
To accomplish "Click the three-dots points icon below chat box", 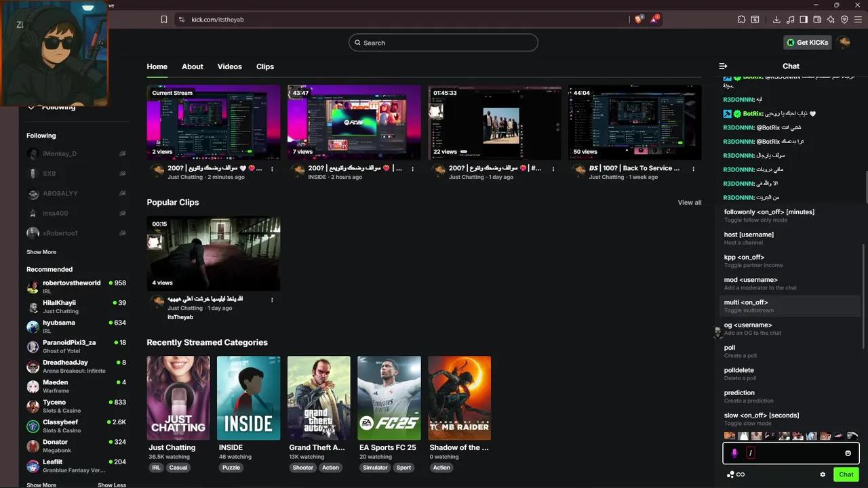I will pos(730,474).
